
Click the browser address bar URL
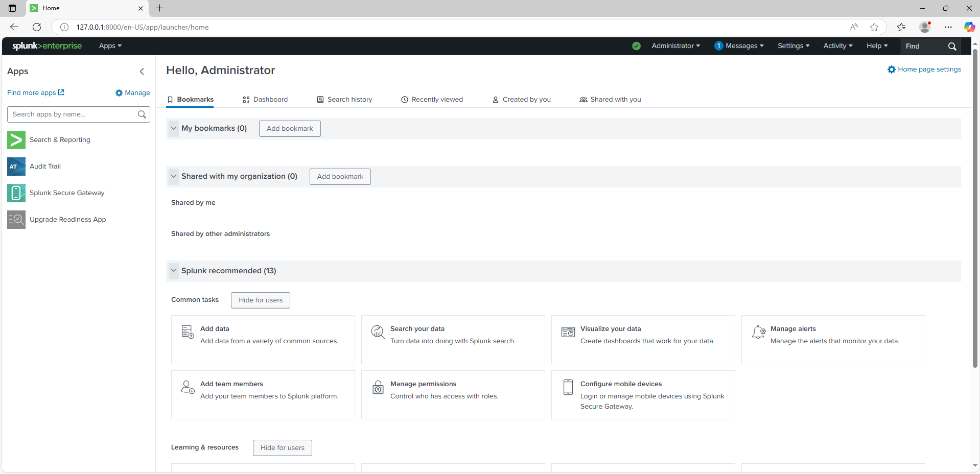pos(143,27)
